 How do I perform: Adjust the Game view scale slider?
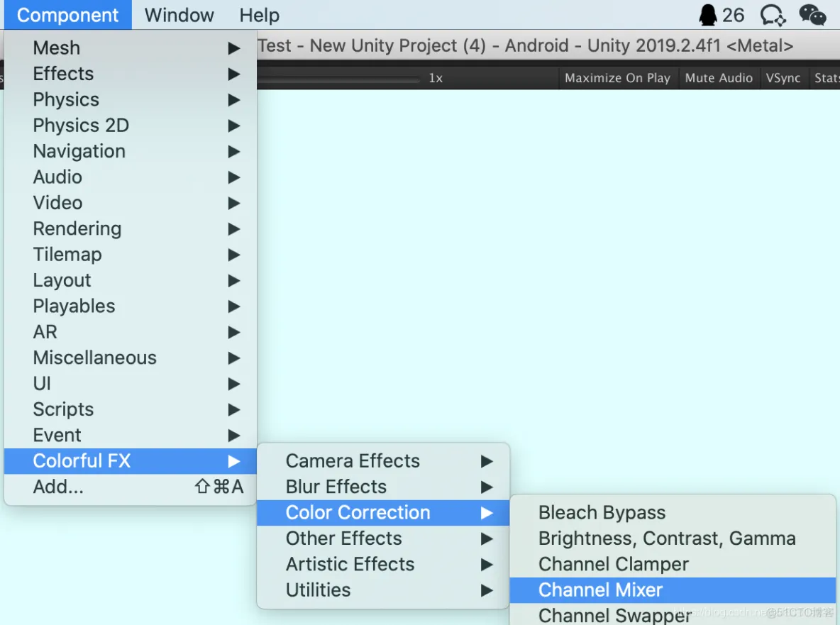[338, 80]
